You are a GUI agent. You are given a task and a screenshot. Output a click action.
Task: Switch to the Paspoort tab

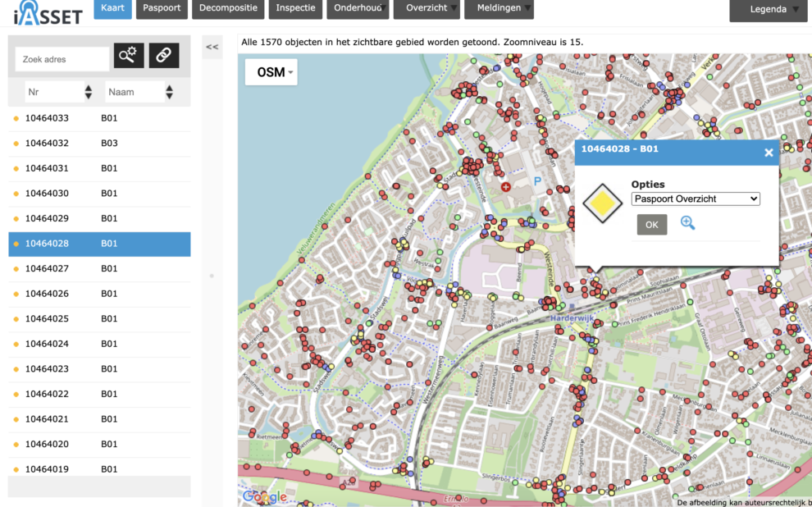point(162,8)
